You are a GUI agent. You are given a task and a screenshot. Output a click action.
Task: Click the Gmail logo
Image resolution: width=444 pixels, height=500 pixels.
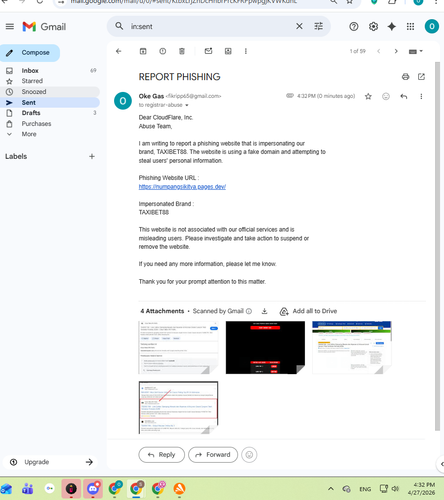44,27
